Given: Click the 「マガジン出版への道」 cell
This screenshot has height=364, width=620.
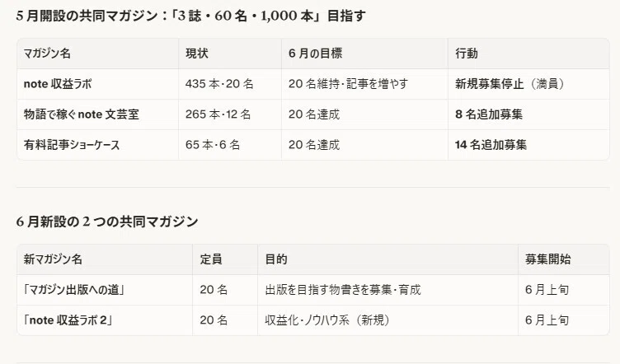Looking at the screenshot, I should click(x=74, y=290).
